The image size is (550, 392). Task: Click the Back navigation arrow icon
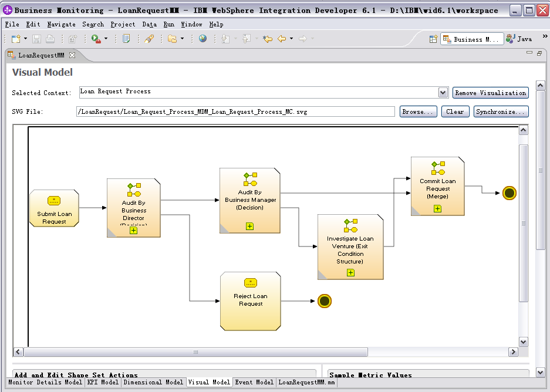pyautogui.click(x=282, y=39)
